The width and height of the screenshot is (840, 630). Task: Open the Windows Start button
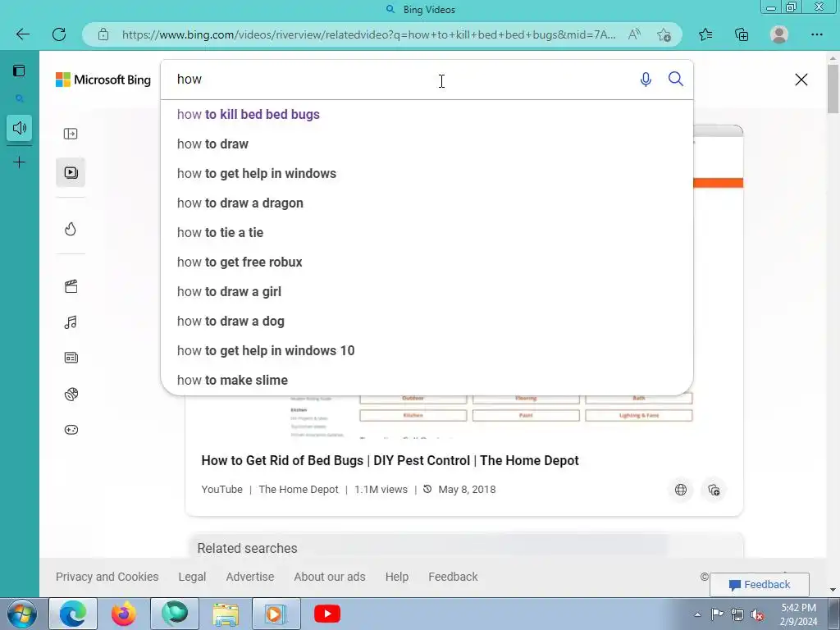[22, 614]
